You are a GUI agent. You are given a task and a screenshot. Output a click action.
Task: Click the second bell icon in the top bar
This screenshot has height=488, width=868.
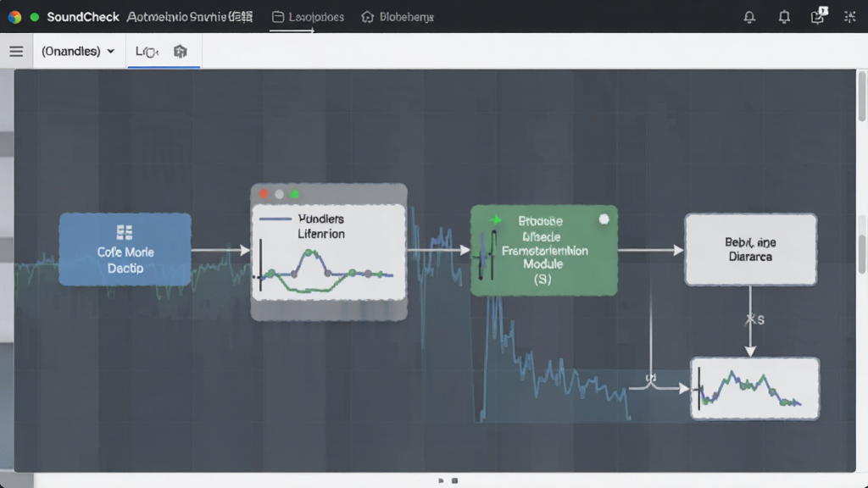784,17
